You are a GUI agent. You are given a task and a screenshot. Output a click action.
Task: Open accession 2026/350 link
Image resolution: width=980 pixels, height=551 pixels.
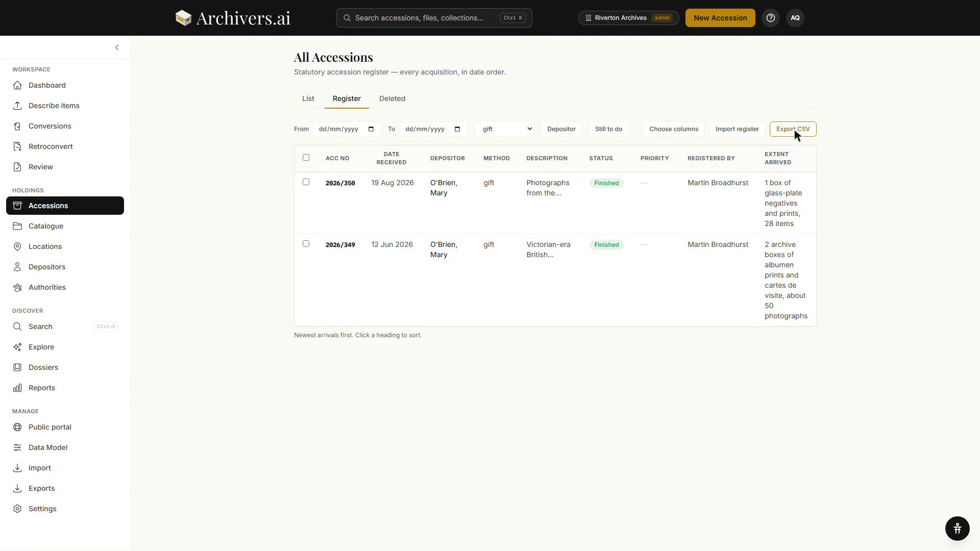coord(340,183)
